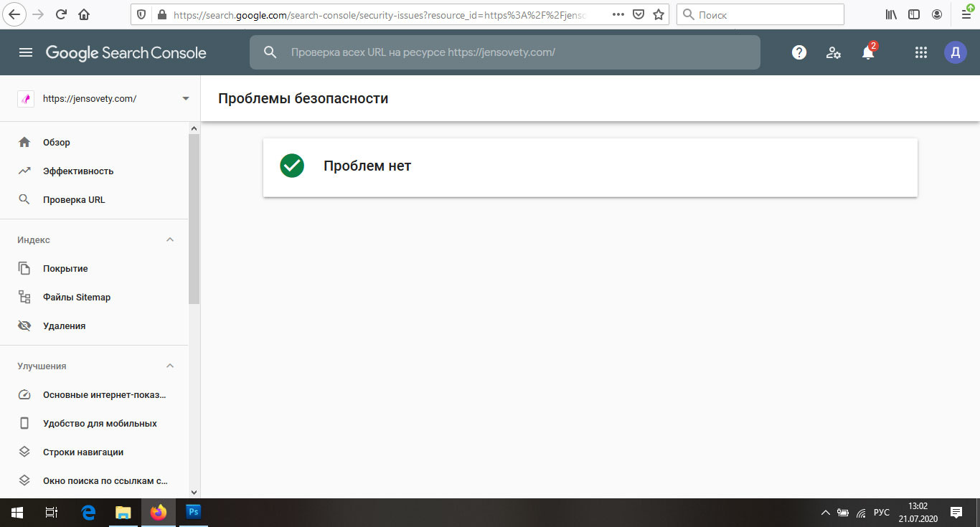Click the home icon next to Обзор

pyautogui.click(x=24, y=142)
